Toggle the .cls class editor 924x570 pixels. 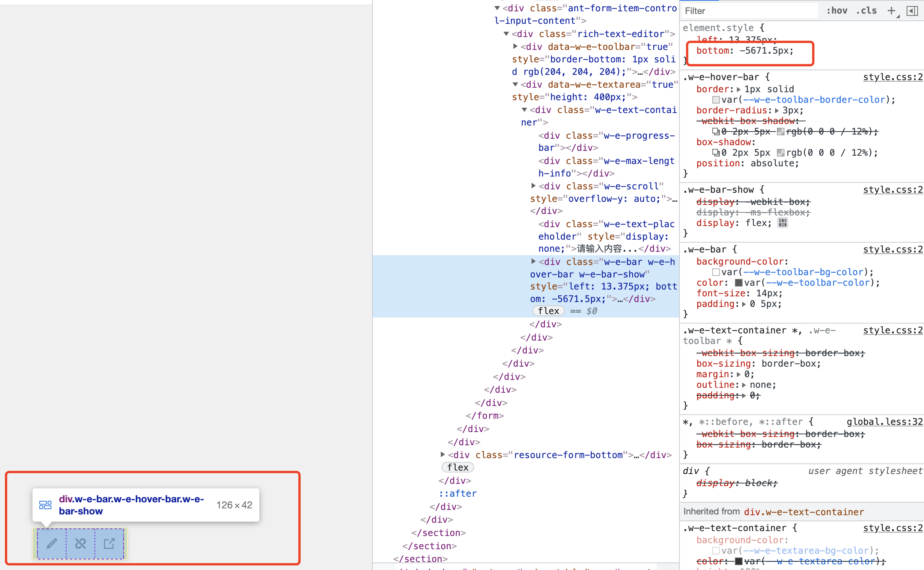pos(866,11)
